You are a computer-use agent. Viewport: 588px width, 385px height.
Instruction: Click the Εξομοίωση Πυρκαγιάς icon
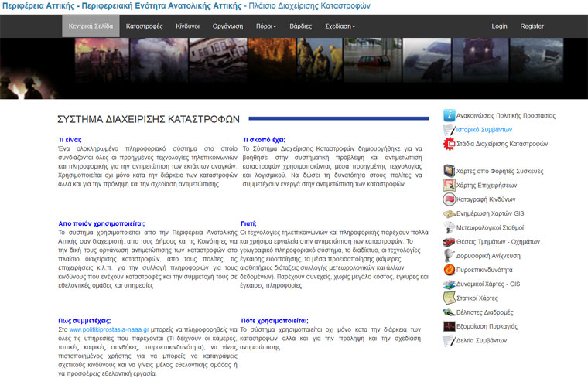pos(449,326)
